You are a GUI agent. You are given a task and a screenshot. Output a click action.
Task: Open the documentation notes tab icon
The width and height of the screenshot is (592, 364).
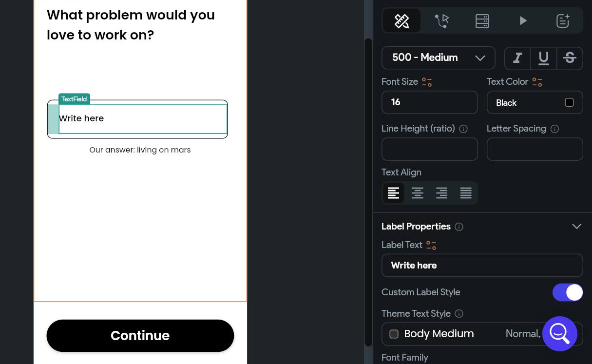click(563, 21)
